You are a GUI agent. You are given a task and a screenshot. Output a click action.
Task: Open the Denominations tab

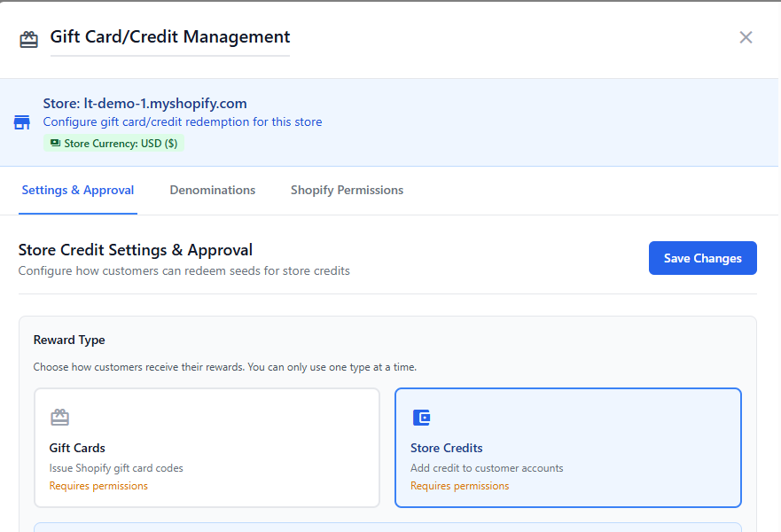click(213, 190)
